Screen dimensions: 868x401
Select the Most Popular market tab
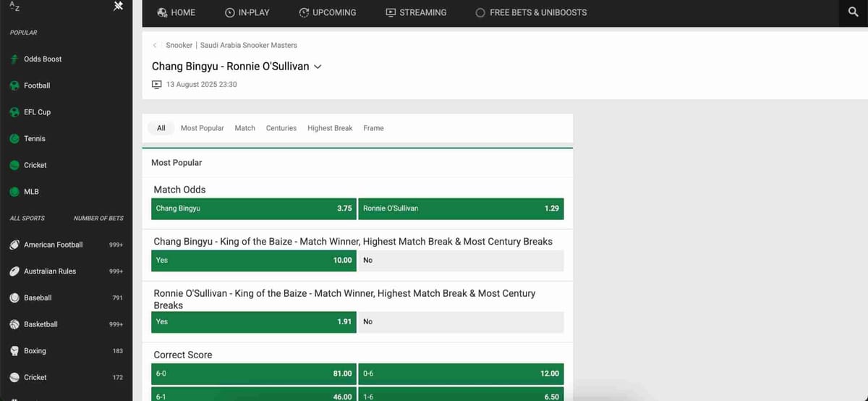(x=203, y=128)
